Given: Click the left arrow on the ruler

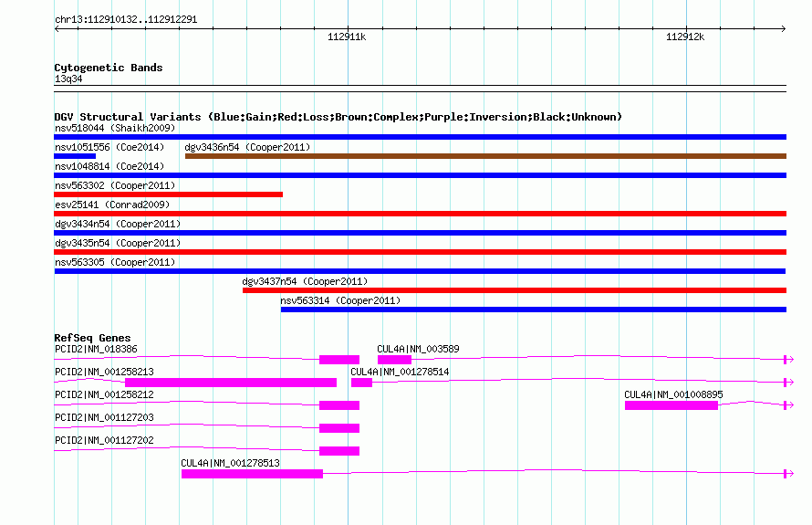Looking at the screenshot, I should coord(57,29).
